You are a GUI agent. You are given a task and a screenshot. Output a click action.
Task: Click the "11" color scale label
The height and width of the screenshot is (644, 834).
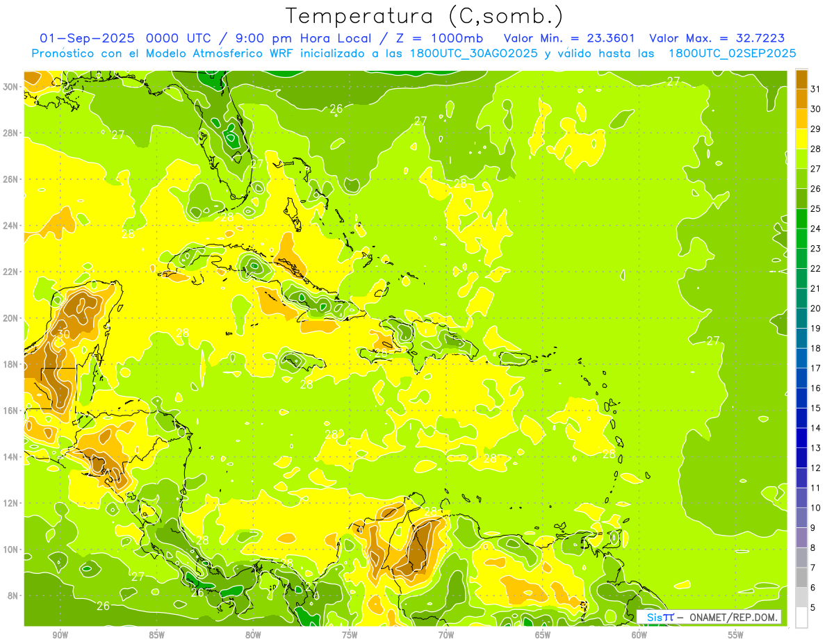pos(816,488)
